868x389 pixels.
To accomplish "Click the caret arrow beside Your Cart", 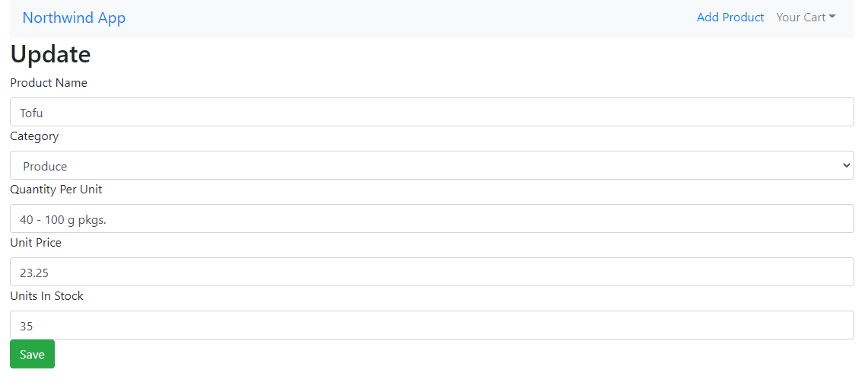I will click(x=832, y=18).
